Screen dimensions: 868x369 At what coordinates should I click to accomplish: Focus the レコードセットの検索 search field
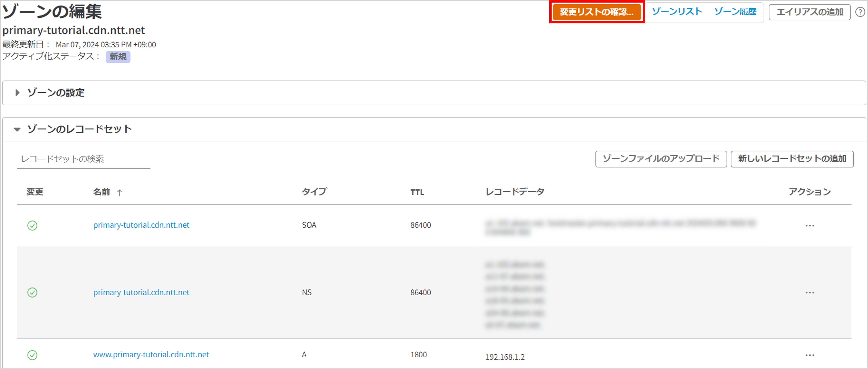[x=83, y=159]
